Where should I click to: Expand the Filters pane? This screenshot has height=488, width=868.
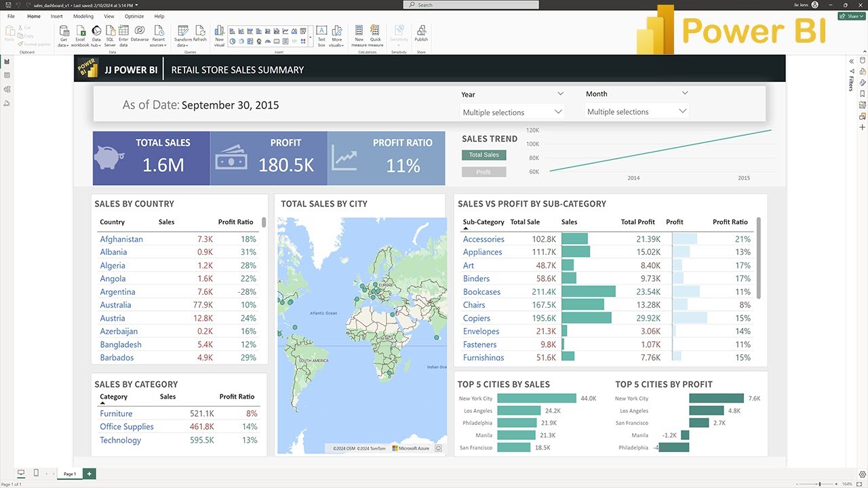852,62
